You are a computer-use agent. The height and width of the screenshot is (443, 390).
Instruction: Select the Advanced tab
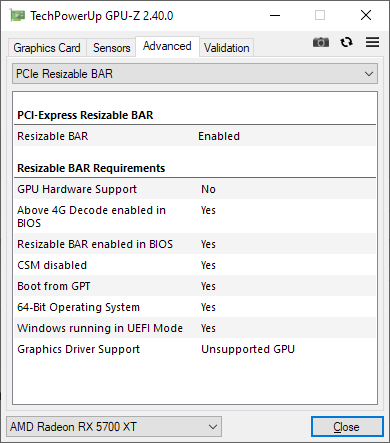[167, 46]
